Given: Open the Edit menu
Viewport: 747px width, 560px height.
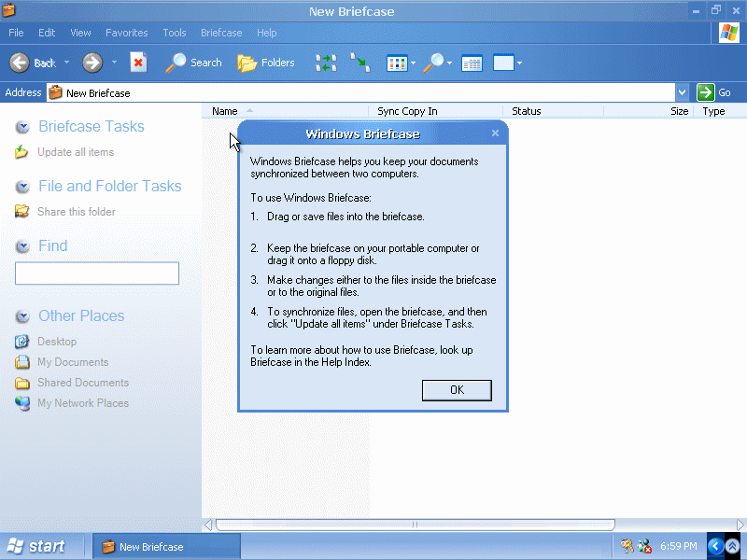Looking at the screenshot, I should click(x=47, y=33).
